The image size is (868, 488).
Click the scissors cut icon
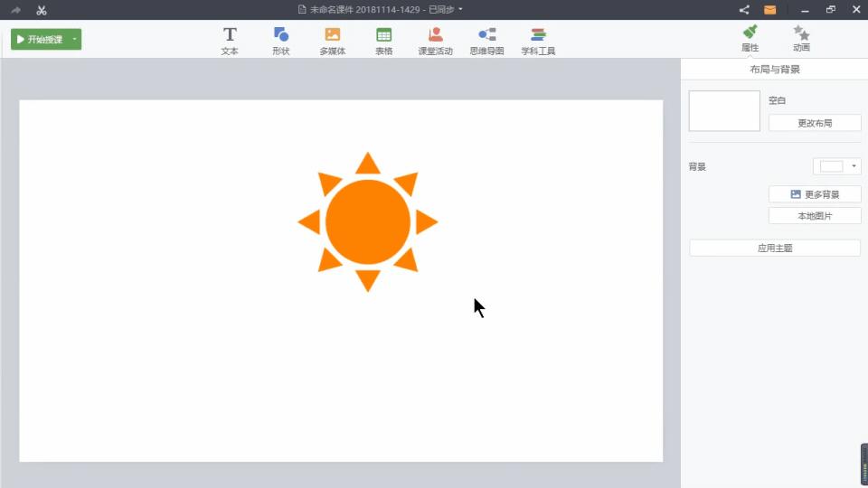(x=41, y=10)
